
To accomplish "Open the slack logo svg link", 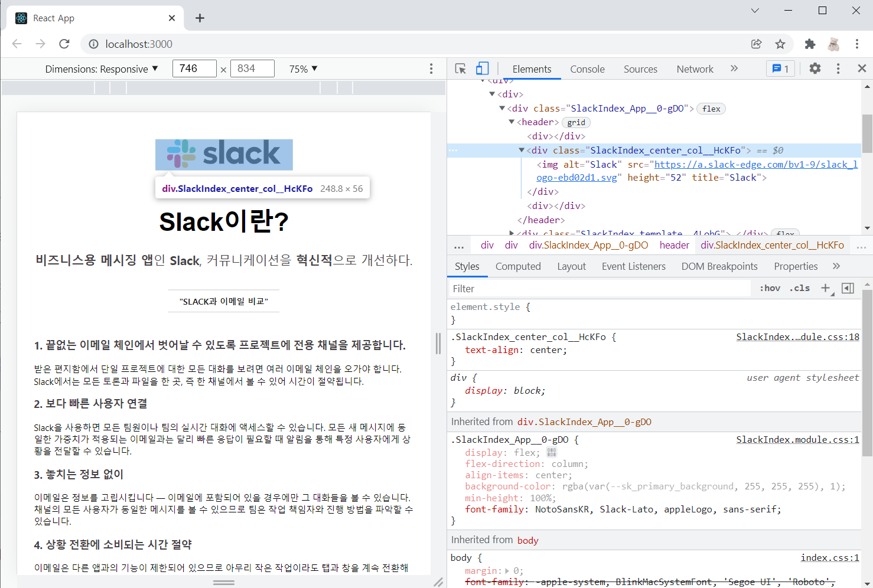I will [x=697, y=171].
